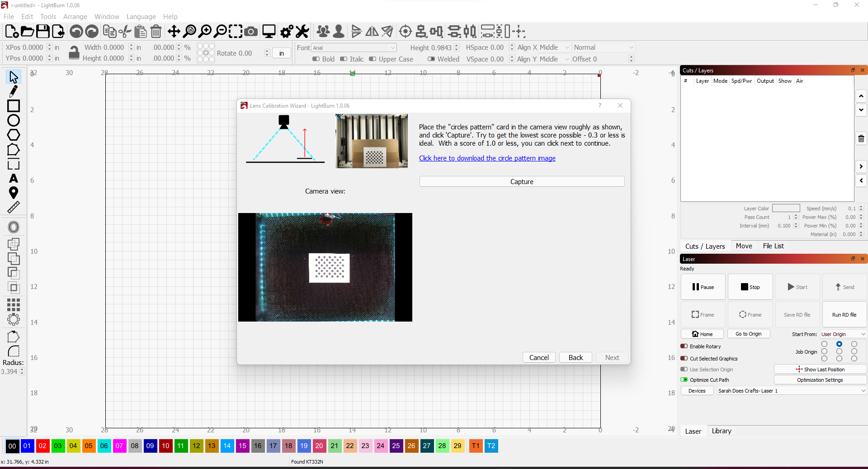The width and height of the screenshot is (868, 469).
Task: Delete layer with Cuts panel trash icon
Action: coord(861,138)
